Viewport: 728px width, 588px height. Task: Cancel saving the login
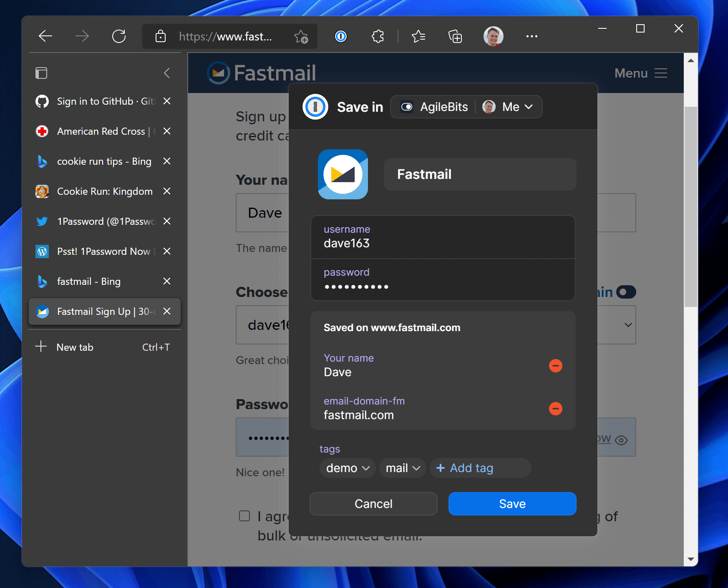[x=373, y=503]
